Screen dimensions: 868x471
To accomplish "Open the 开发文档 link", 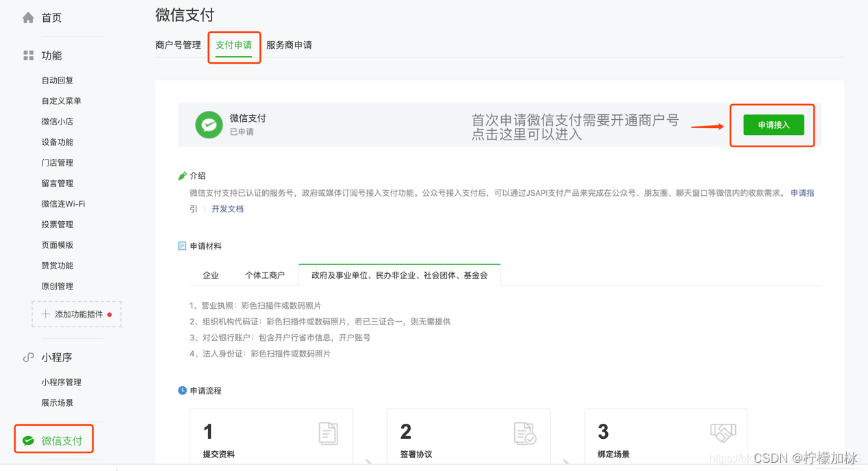I will 227,209.
